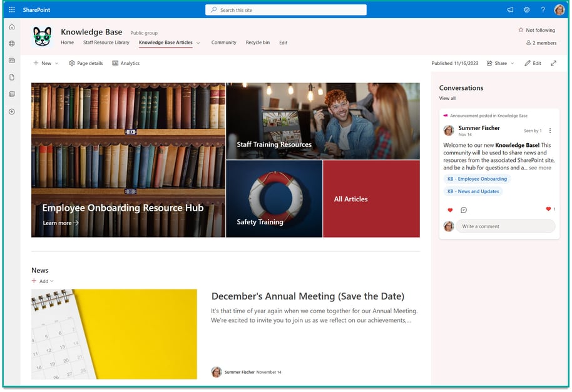Screen dimensions: 572x392
Task: Create new content via the plus circle icon
Action: point(11,112)
